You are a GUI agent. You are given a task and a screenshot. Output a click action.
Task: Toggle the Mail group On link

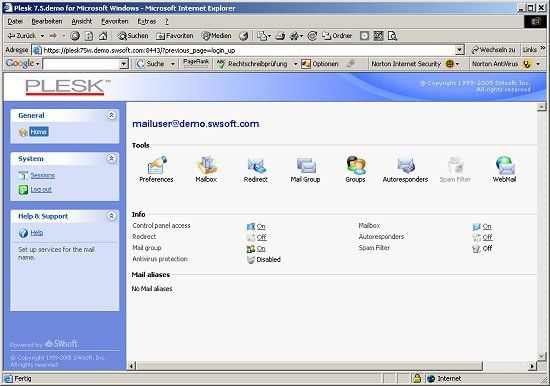(261, 249)
